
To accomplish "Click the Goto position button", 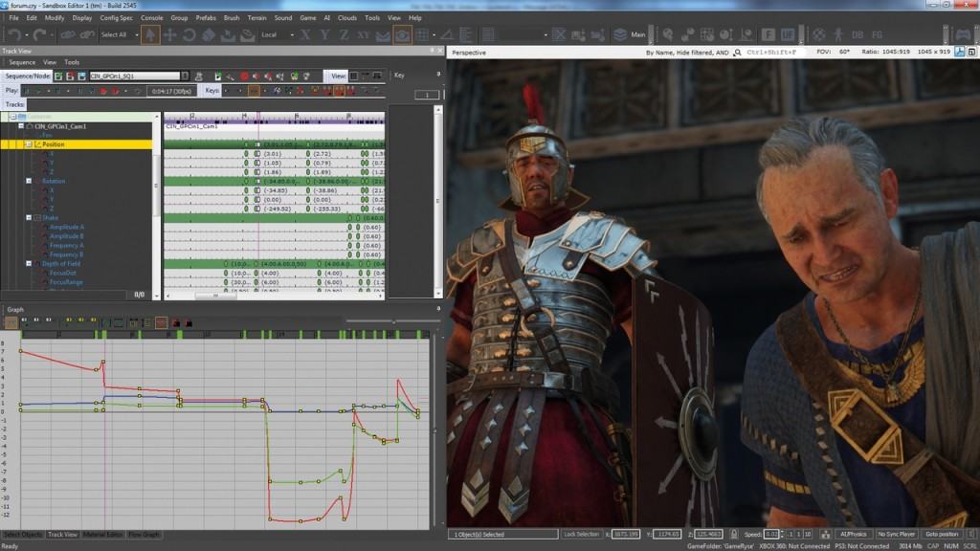I will click(x=942, y=534).
